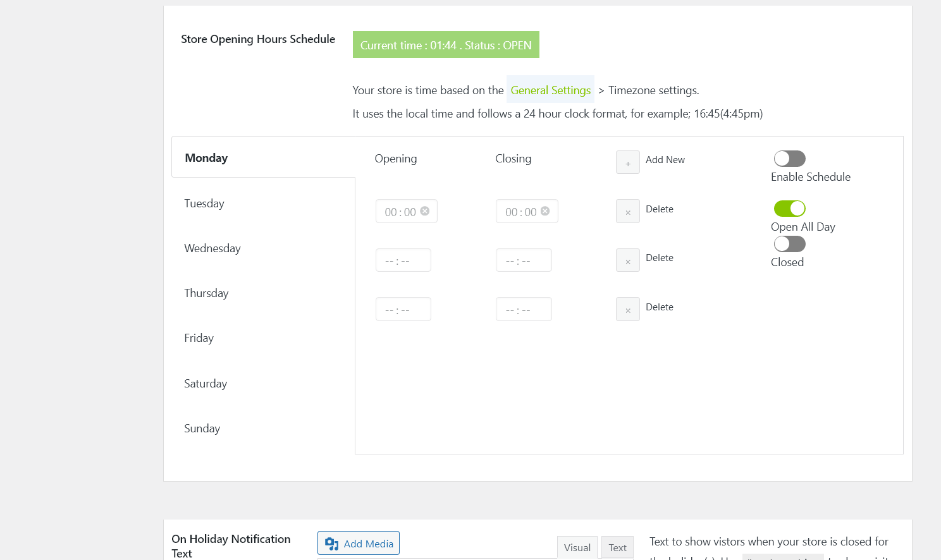Click the delete X icon in the first time row
Viewport: 941px width, 560px height.
coord(628,212)
